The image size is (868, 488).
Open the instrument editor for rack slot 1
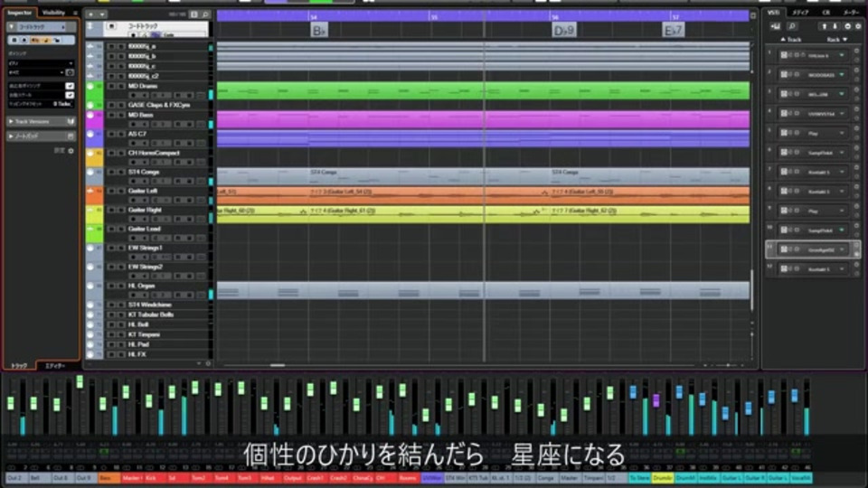(784, 55)
